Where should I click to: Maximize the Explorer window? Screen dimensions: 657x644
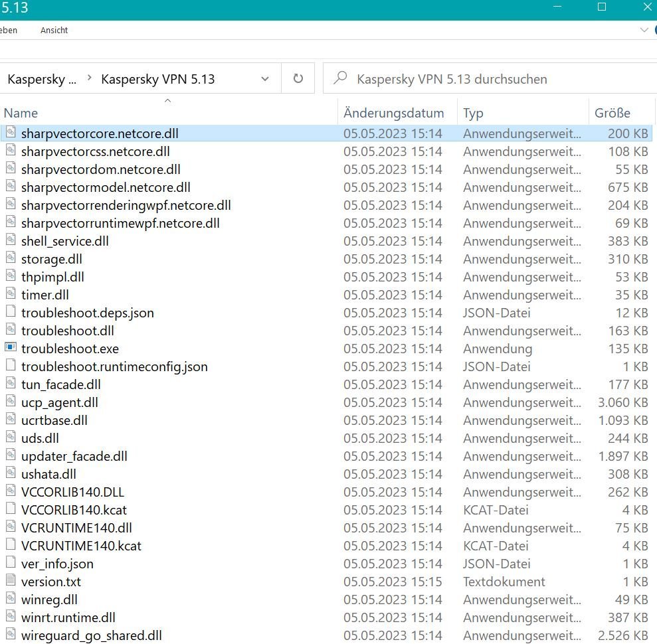click(602, 7)
